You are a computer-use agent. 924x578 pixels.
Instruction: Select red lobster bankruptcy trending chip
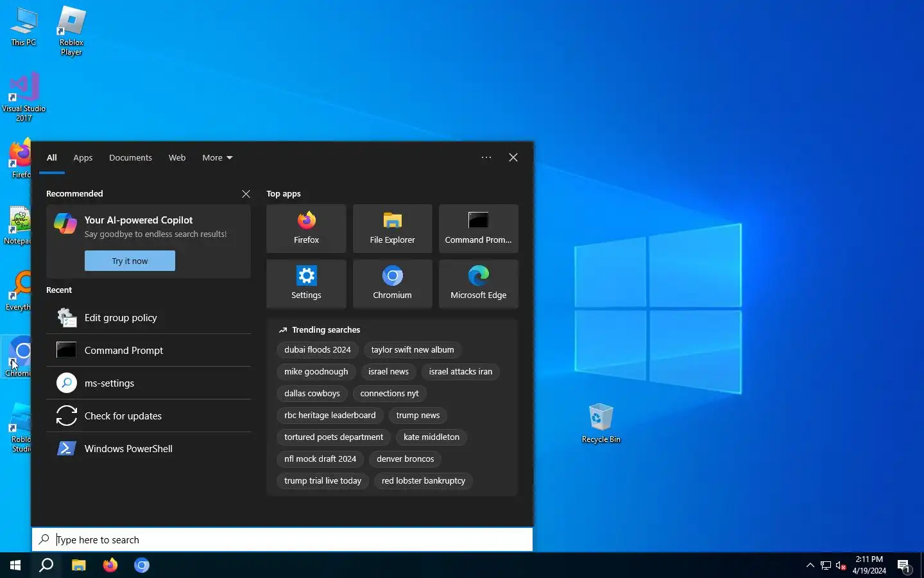click(x=424, y=481)
